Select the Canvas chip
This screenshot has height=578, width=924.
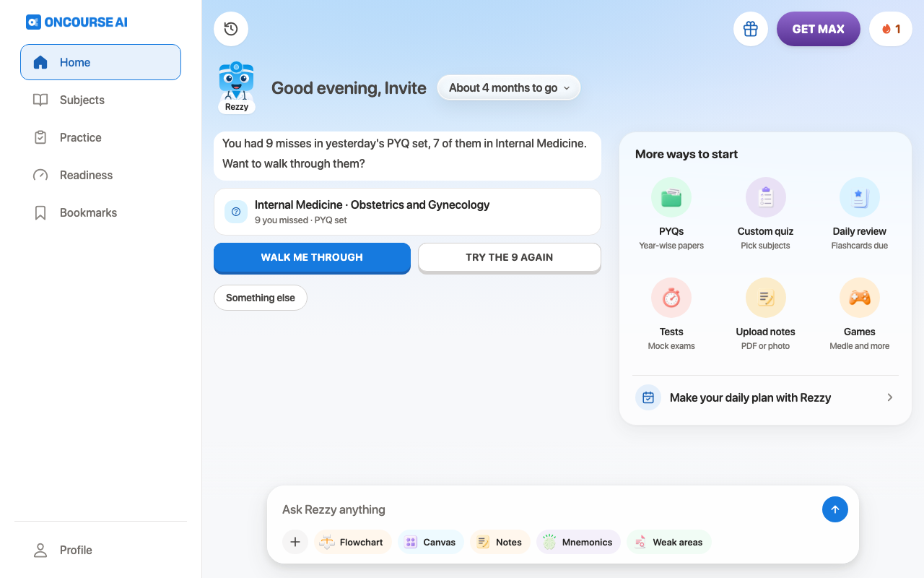point(431,542)
